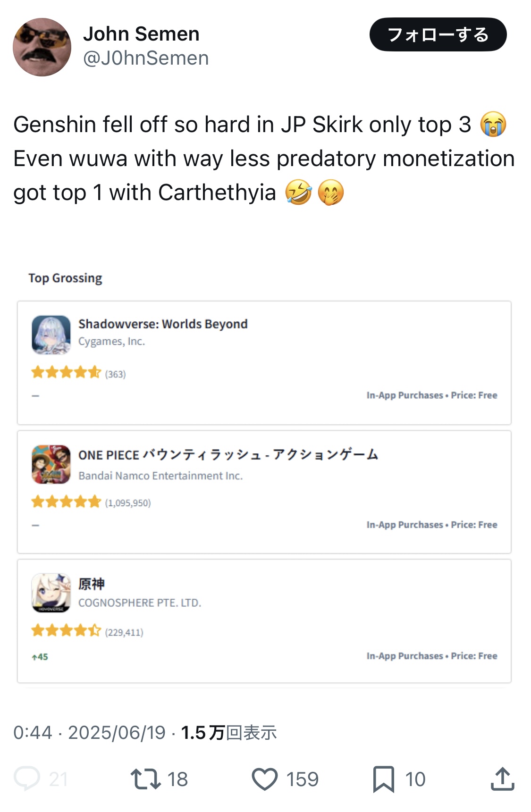531x812 pixels.
Task: Open the 原神 Genshin app icon
Action: point(51,593)
